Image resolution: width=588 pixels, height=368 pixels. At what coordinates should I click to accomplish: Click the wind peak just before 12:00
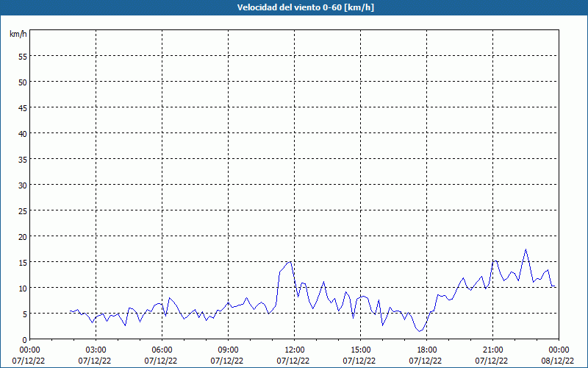click(290, 262)
